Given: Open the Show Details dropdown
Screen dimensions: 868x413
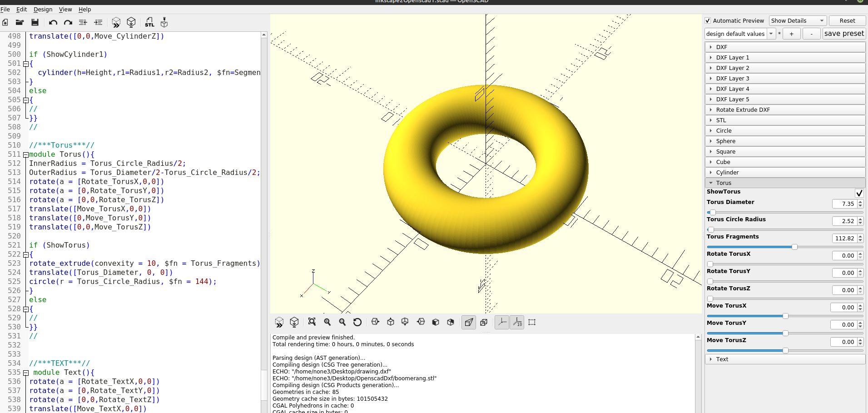Looking at the screenshot, I should pyautogui.click(x=797, y=20).
